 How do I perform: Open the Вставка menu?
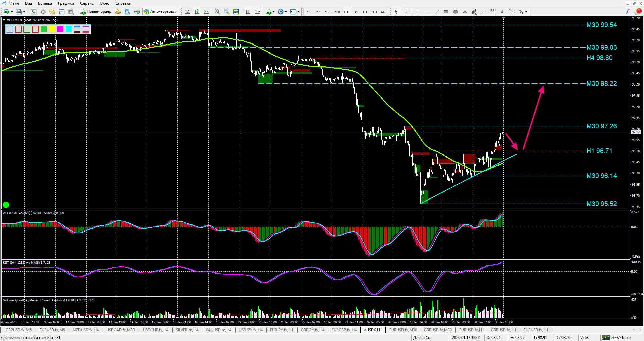[45, 3]
